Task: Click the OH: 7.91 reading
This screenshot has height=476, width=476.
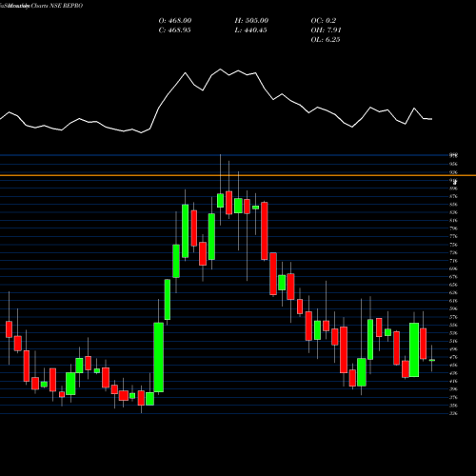Action: 326,30
